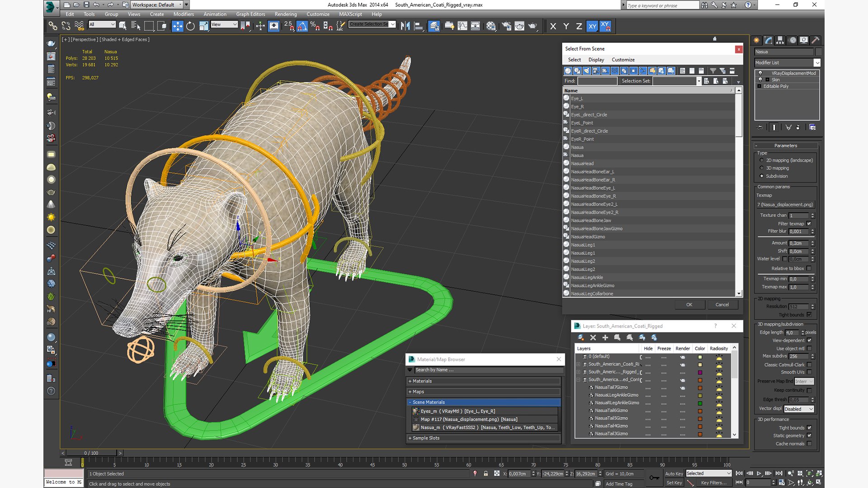
Task: Open the Create Selection Set dropdown
Action: (x=372, y=24)
